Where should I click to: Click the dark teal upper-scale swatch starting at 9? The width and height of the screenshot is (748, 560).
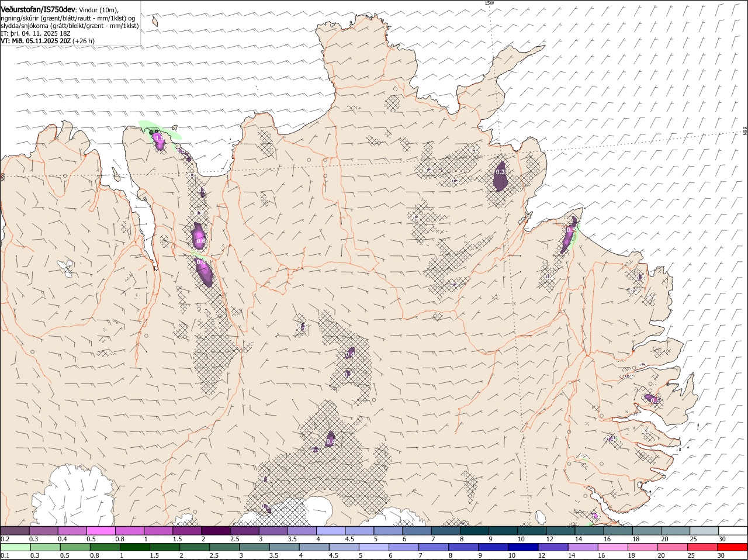(503, 531)
